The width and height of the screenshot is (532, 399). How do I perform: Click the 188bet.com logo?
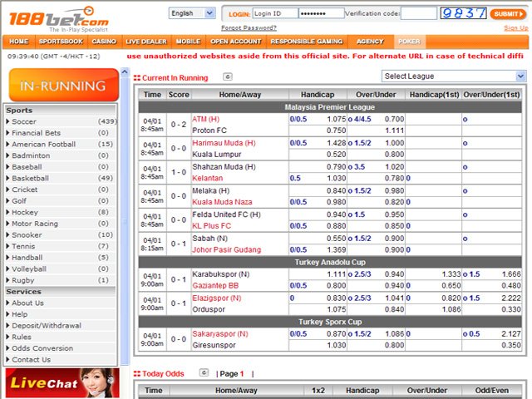(x=59, y=19)
